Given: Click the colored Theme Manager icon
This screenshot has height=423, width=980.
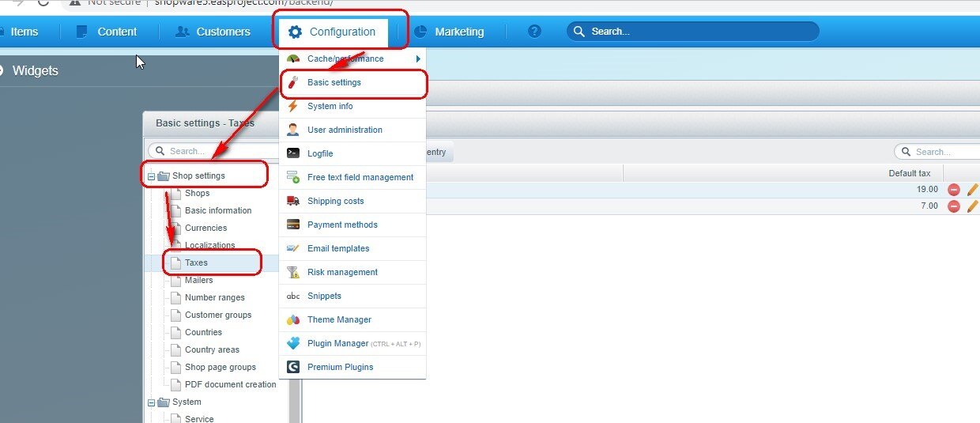Looking at the screenshot, I should (293, 319).
